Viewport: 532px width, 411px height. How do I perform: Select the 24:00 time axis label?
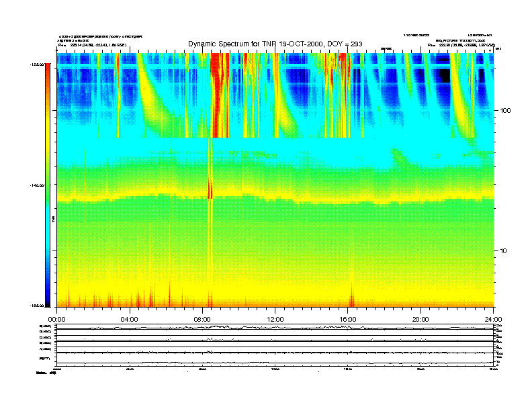[493, 320]
